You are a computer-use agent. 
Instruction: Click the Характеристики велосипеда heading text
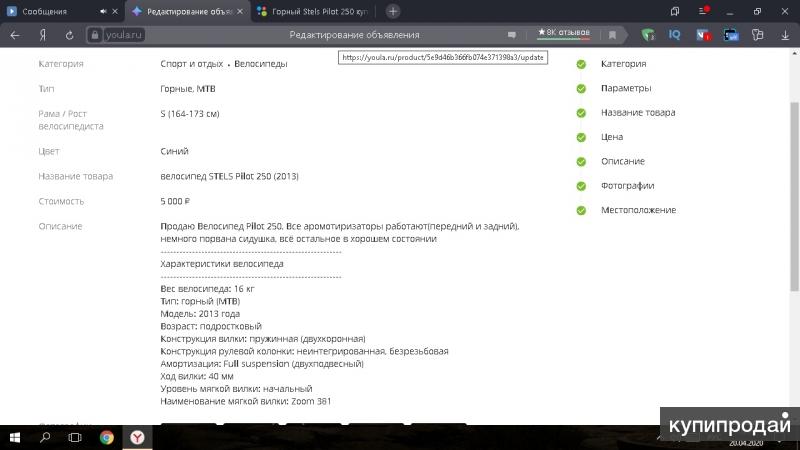tap(221, 264)
